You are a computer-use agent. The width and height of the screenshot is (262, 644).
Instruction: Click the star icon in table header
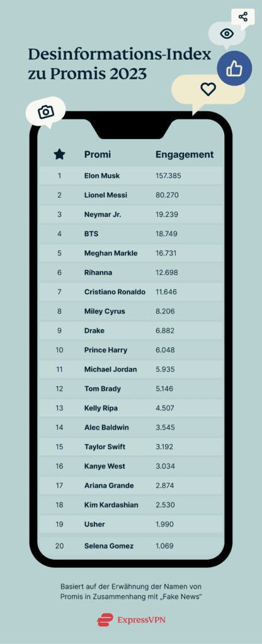tap(60, 155)
